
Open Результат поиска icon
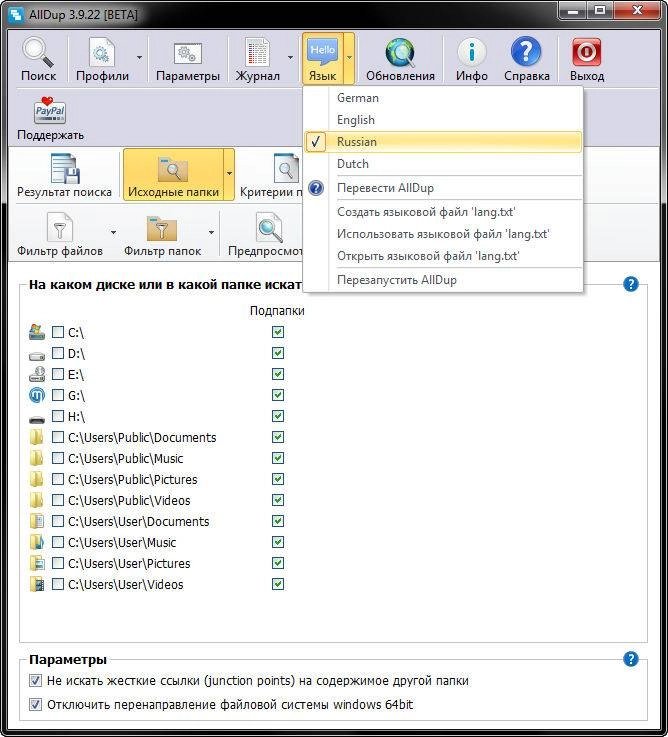(x=64, y=168)
